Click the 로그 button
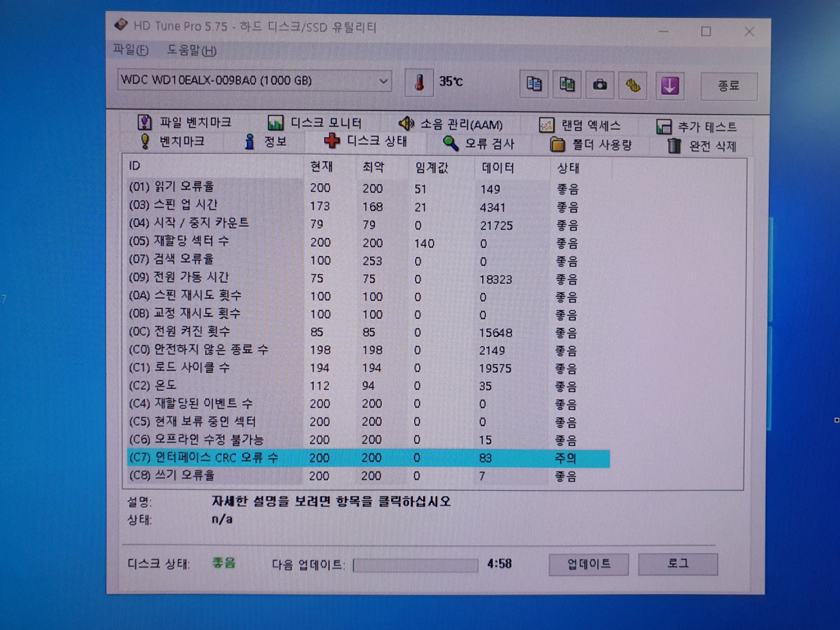The width and height of the screenshot is (840, 630). (678, 564)
